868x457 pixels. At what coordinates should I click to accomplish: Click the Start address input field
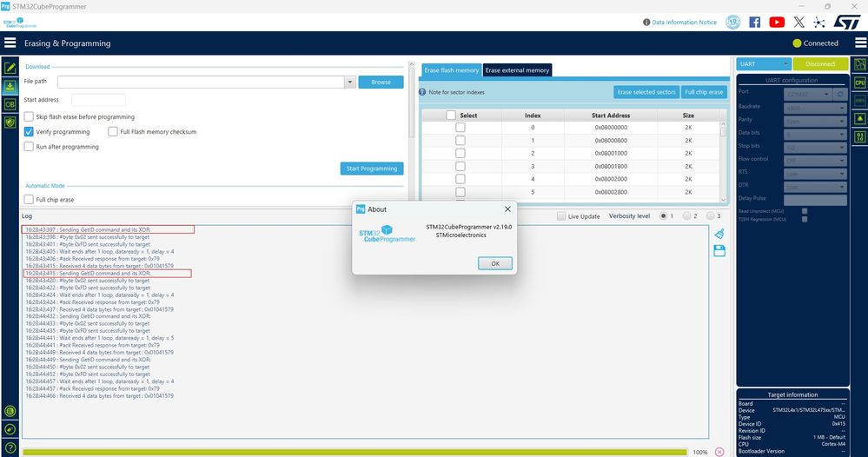coord(98,100)
